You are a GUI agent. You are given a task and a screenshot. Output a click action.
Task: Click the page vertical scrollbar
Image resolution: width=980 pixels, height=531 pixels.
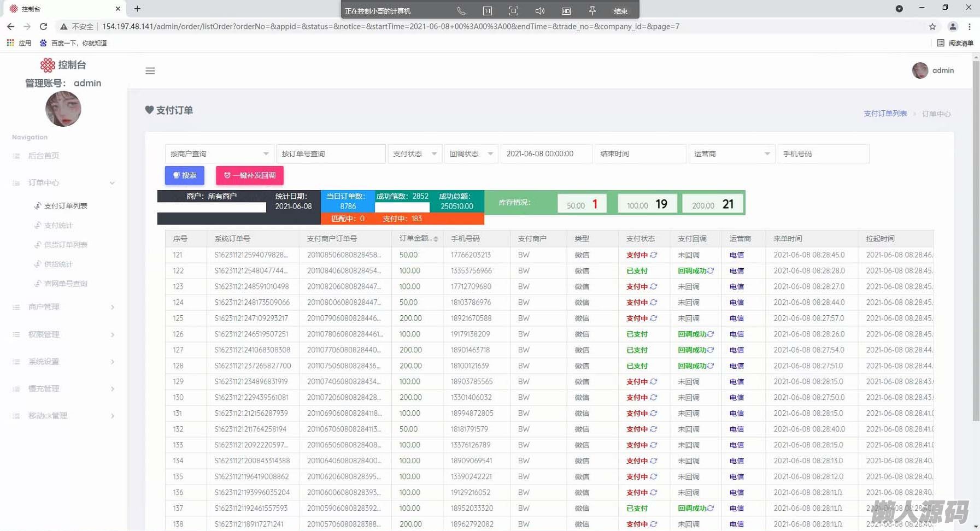976,246
